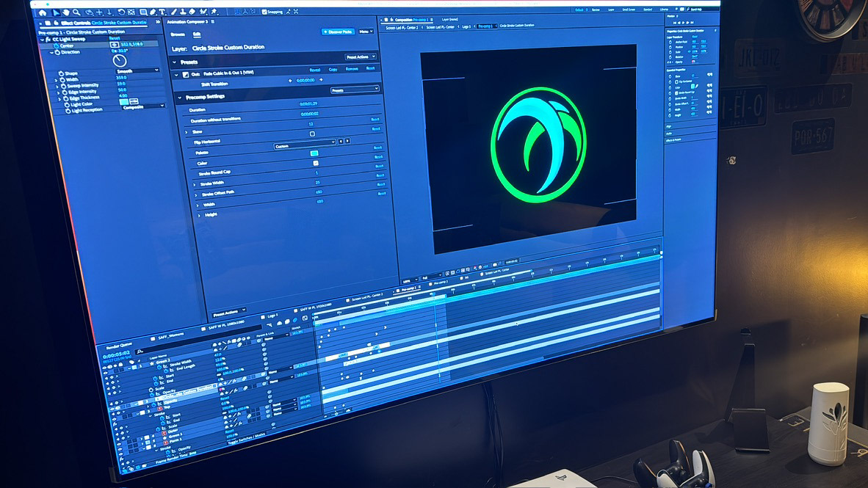Screen dimensions: 868x488
Task: Select the Hand tool
Action: pyautogui.click(x=66, y=12)
